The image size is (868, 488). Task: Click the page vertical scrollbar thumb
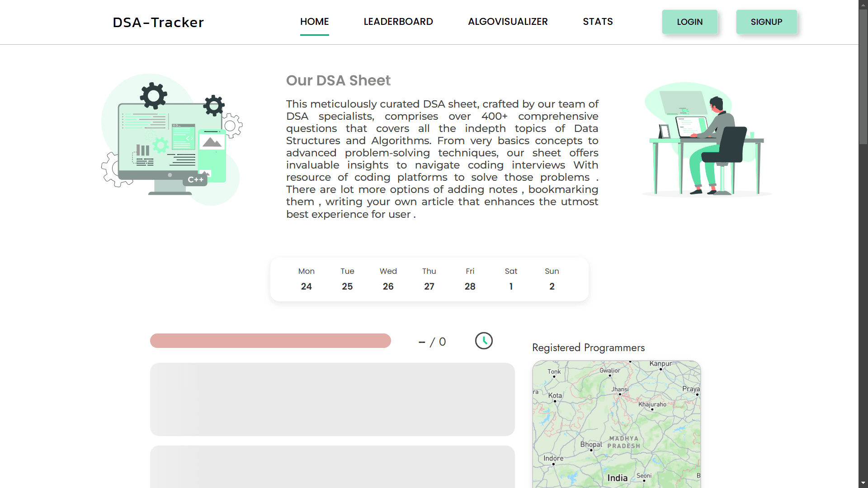(x=863, y=77)
